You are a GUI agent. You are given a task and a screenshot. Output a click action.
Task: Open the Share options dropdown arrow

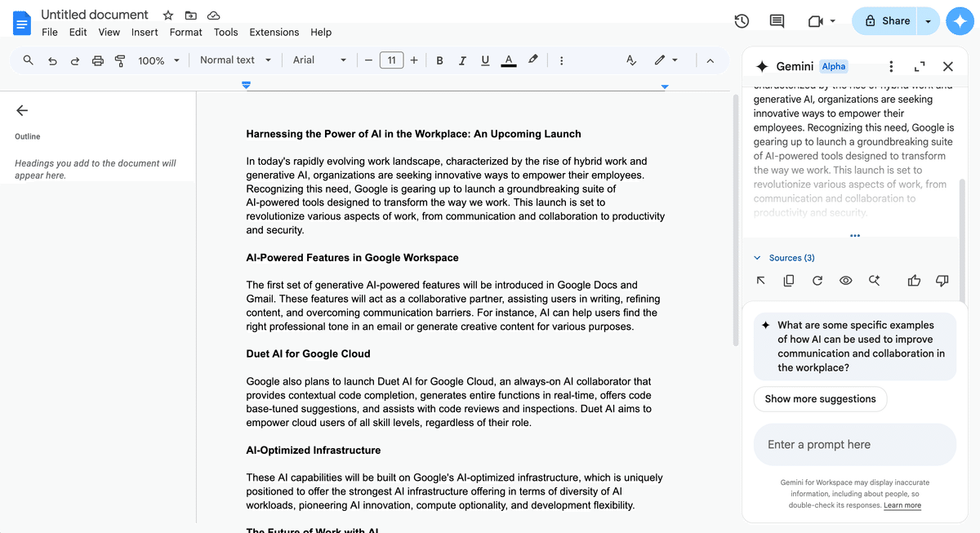(928, 21)
